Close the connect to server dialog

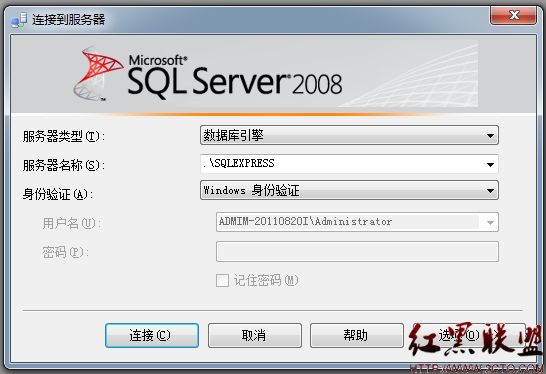tap(513, 15)
